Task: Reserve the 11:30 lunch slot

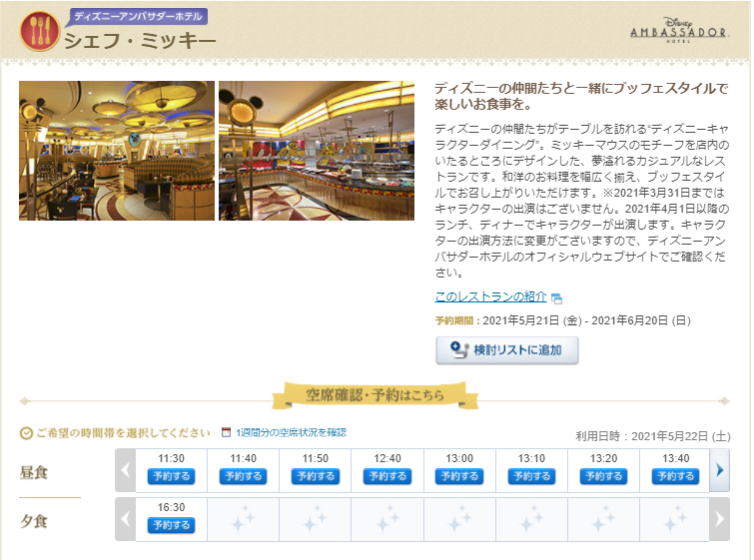Action: (171, 476)
